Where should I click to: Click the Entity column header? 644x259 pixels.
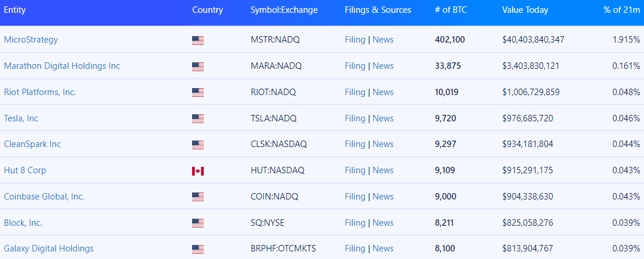15,10
